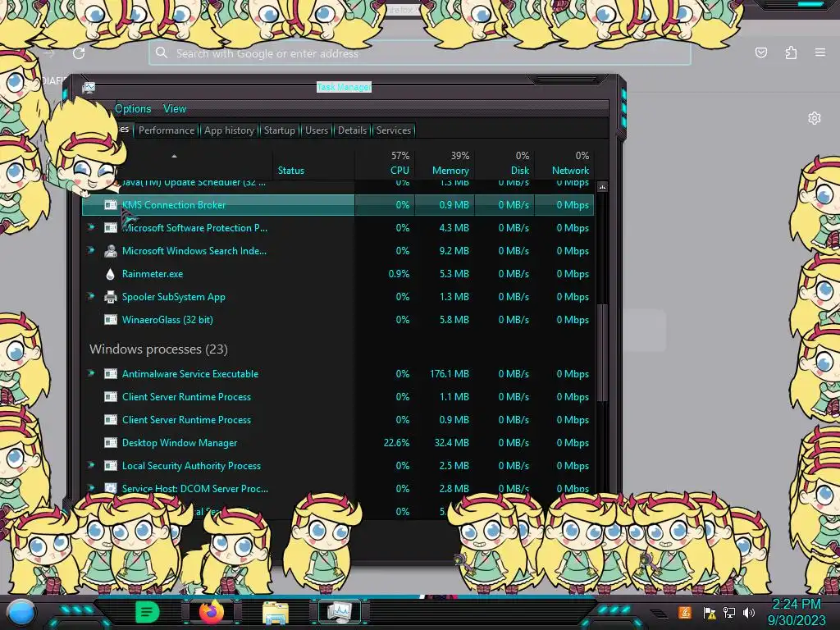Open the green document app on taskbar

coord(147,612)
